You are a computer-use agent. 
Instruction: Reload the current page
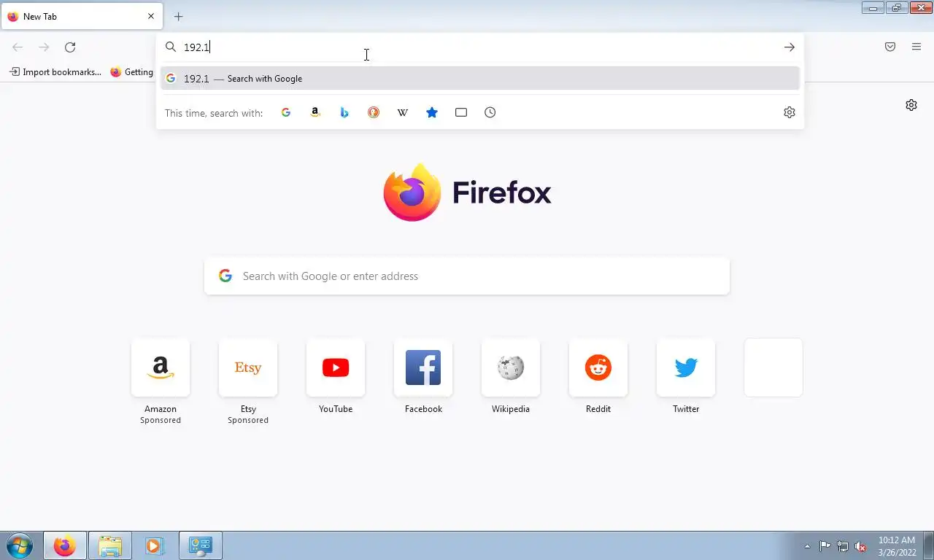pos(70,47)
